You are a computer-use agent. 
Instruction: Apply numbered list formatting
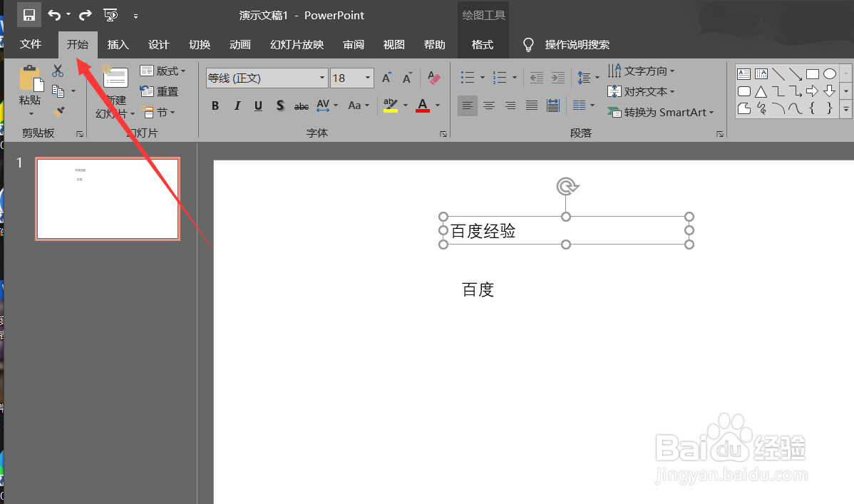(x=500, y=78)
